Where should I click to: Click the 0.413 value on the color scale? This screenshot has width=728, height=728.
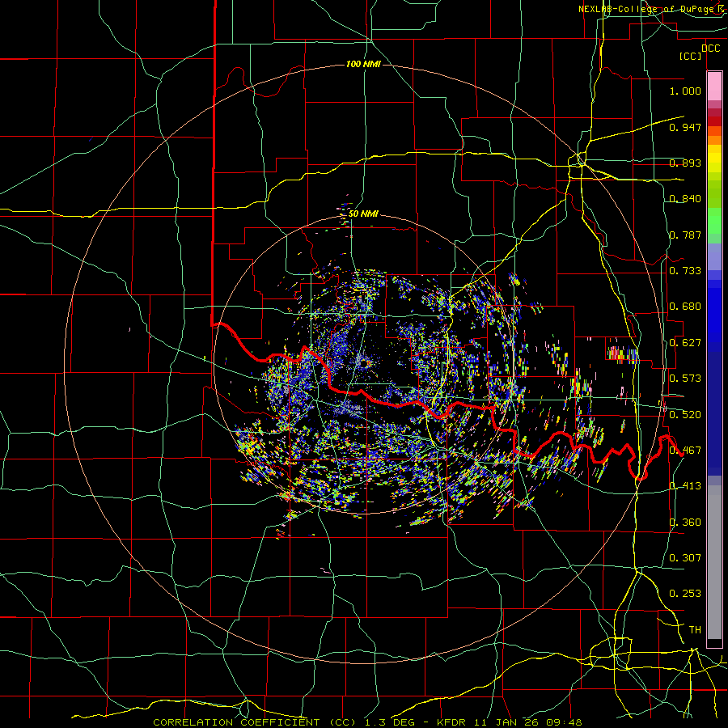point(685,485)
